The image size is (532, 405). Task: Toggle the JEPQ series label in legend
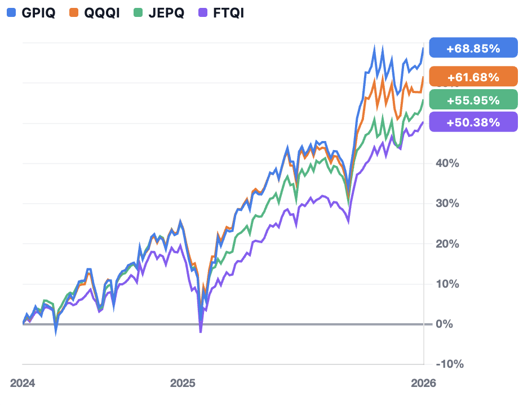pos(166,13)
